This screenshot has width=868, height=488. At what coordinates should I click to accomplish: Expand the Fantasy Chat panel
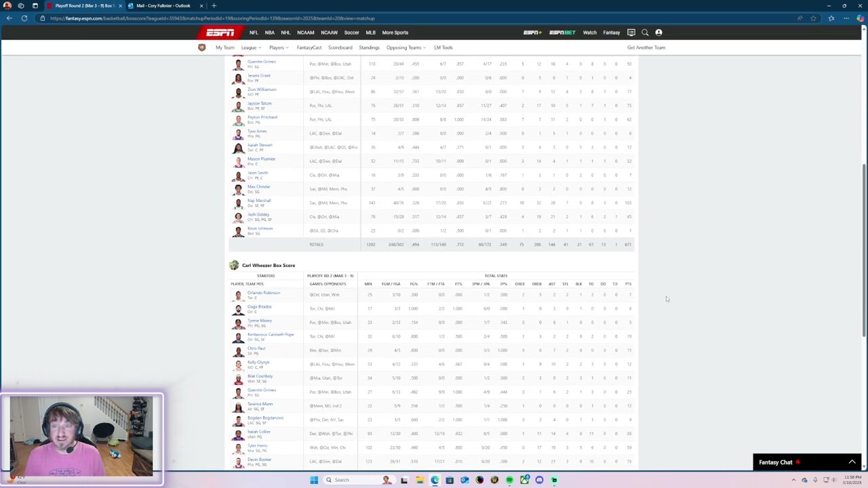point(852,462)
